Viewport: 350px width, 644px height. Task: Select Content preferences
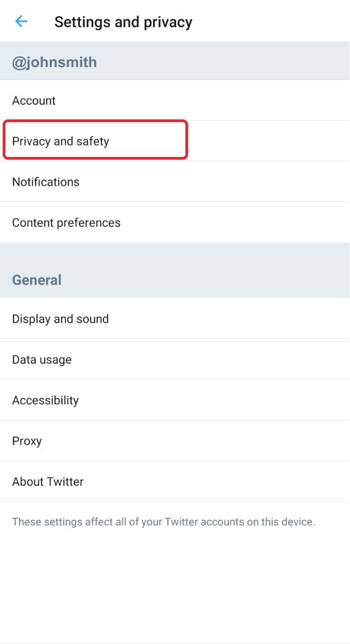175,222
